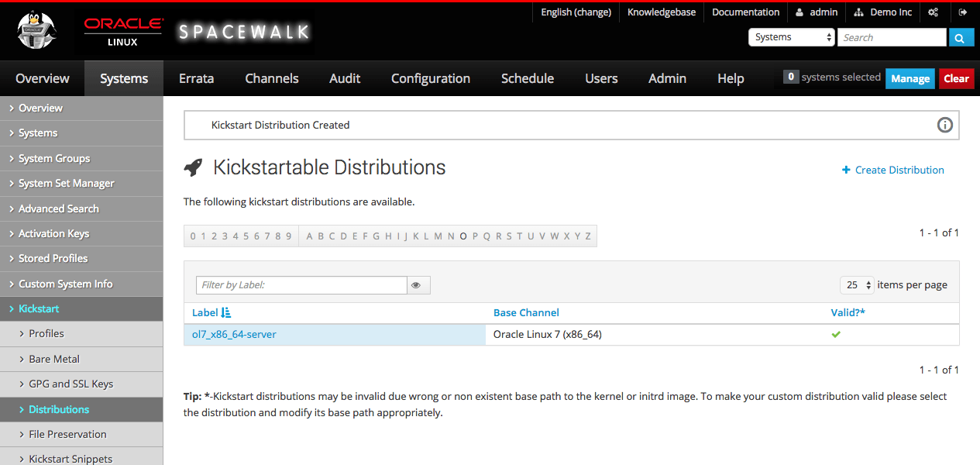Open the Documentation link
980x465 pixels.
tap(745, 12)
